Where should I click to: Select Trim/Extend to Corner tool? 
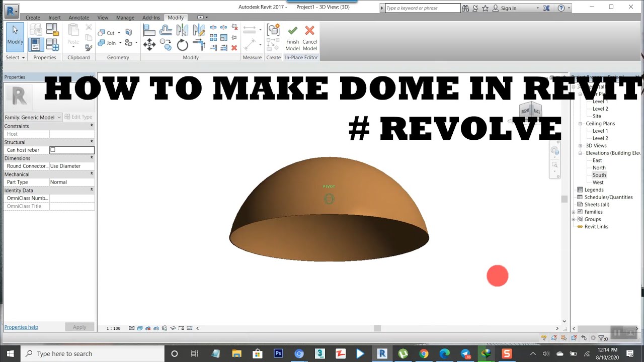click(199, 45)
